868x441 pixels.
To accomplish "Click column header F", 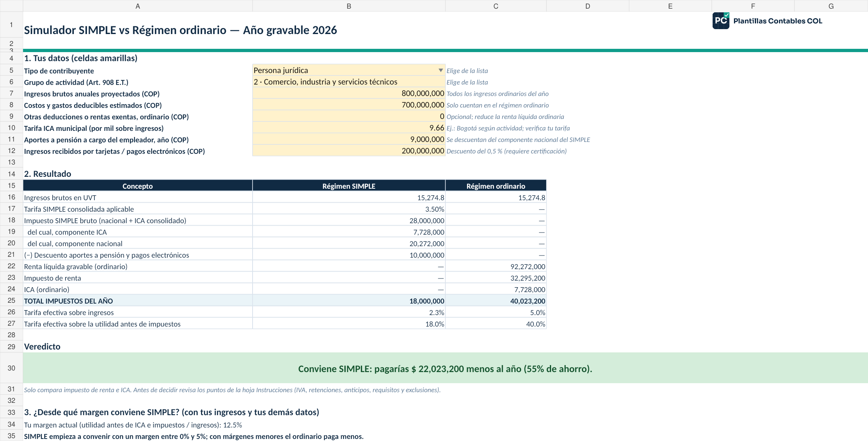I will (x=753, y=6).
